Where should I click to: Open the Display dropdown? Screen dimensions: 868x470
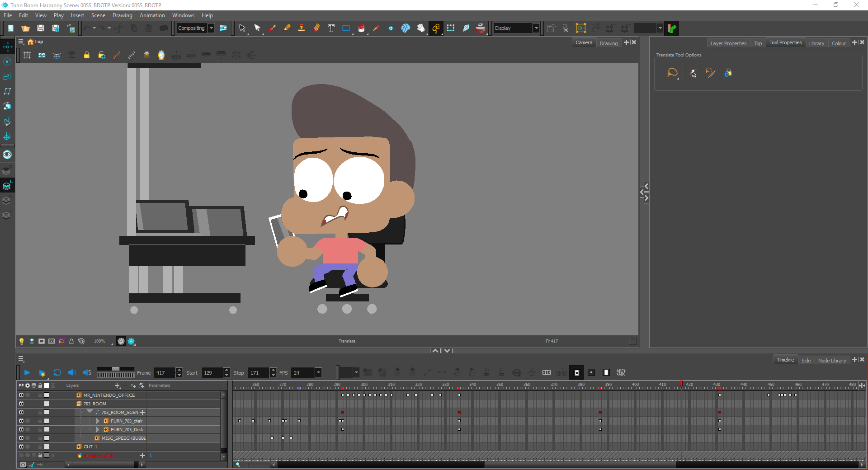536,28
